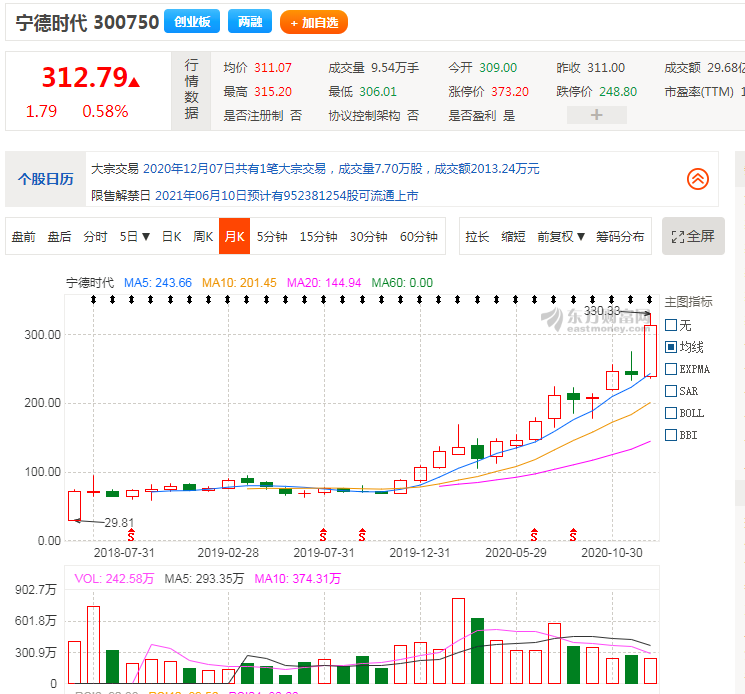Click the MA20: 144.94 legend label
Viewport: 745px width, 694px height.
(324, 283)
